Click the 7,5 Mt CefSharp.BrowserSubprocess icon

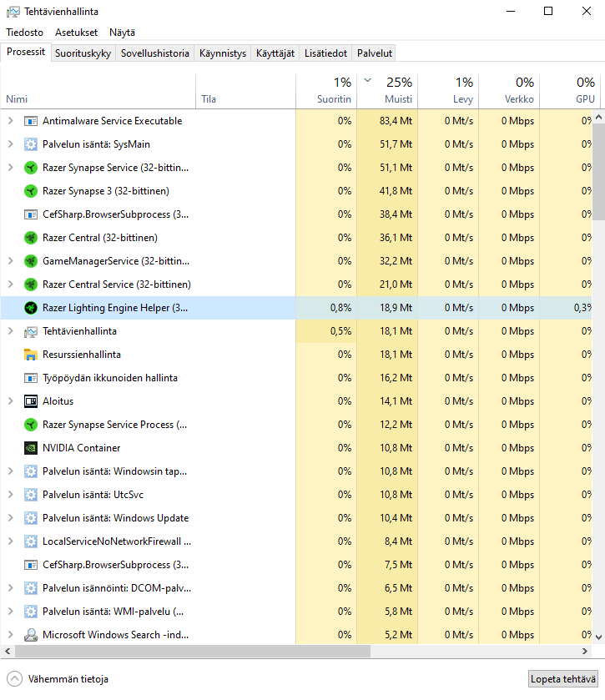click(x=30, y=565)
